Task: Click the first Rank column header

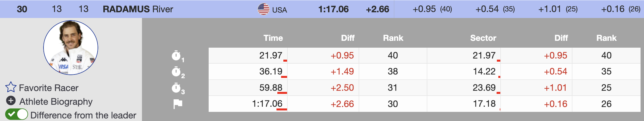Action: tap(393, 38)
